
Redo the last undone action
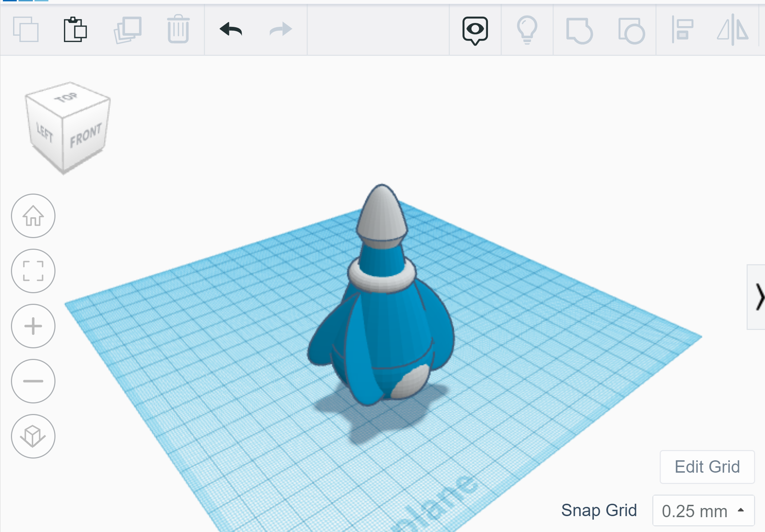click(x=281, y=29)
